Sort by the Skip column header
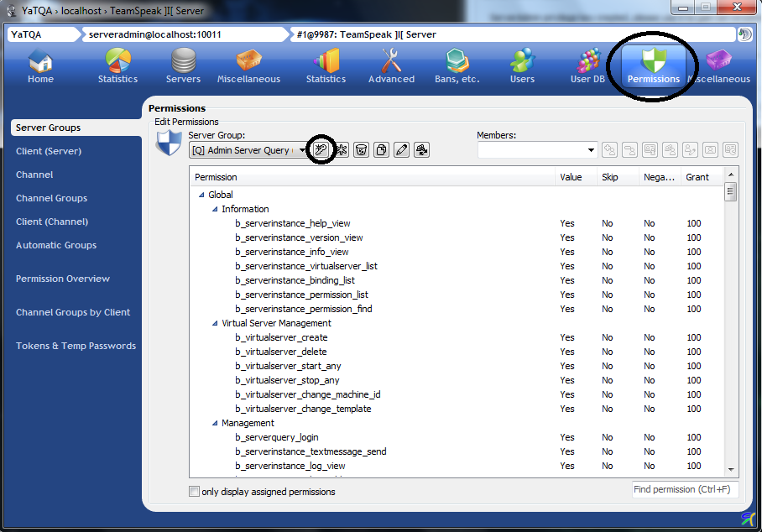This screenshot has height=532, width=762. (x=618, y=177)
